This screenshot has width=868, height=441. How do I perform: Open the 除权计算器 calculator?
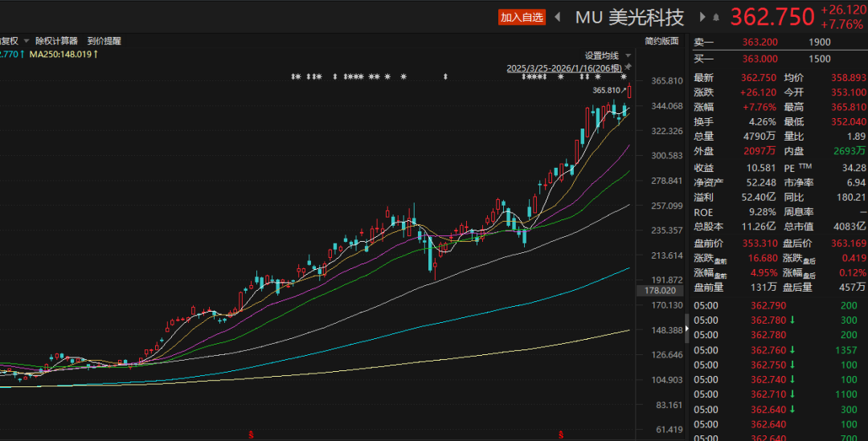tap(56, 41)
